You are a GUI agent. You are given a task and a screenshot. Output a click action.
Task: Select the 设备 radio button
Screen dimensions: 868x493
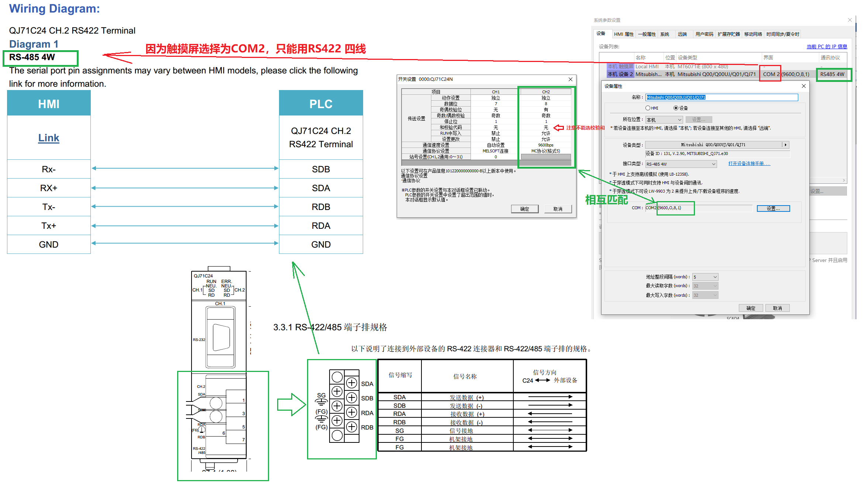(x=676, y=108)
